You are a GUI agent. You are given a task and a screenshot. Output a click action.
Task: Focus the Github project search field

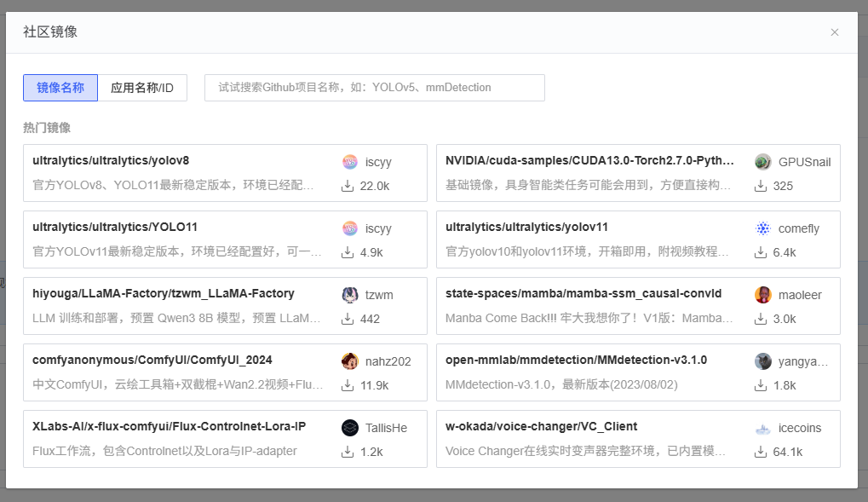point(374,88)
